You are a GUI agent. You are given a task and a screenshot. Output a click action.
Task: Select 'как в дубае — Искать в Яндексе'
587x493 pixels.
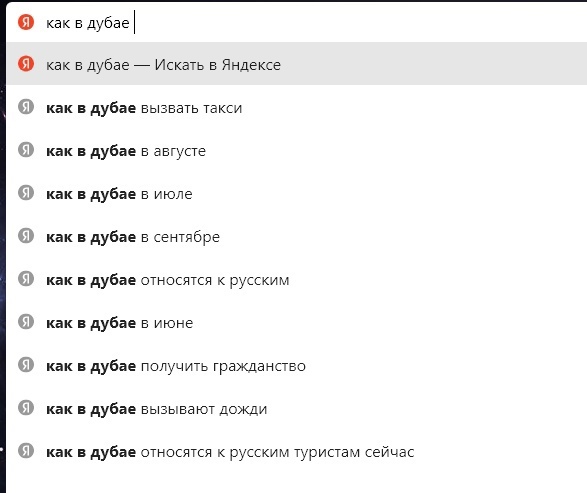coord(296,64)
